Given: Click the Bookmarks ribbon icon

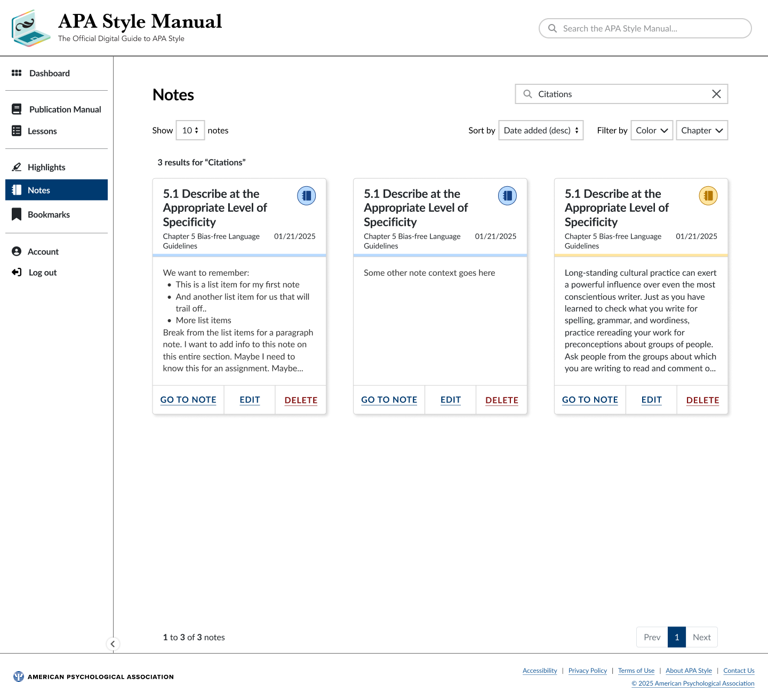Looking at the screenshot, I should pyautogui.click(x=17, y=214).
